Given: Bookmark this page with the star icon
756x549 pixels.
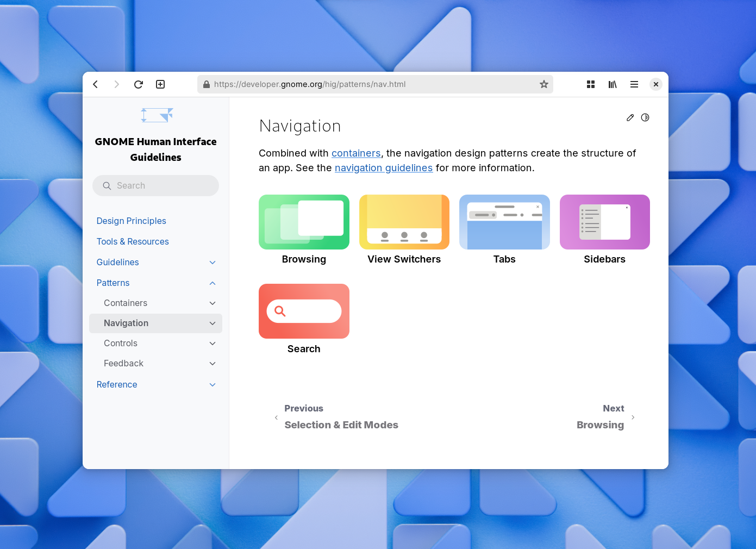Looking at the screenshot, I should [x=543, y=84].
